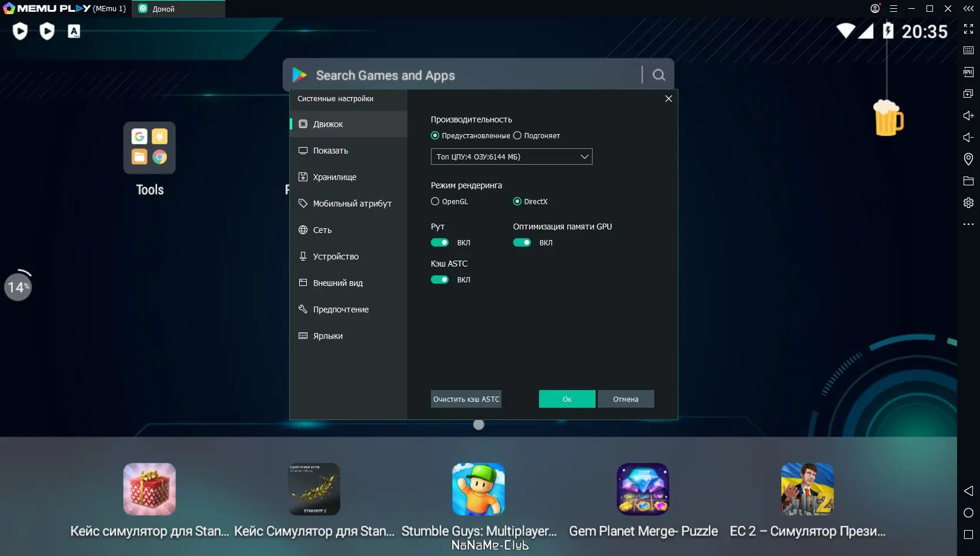980x556 pixels.
Task: Click the search magnifier icon
Action: click(659, 75)
